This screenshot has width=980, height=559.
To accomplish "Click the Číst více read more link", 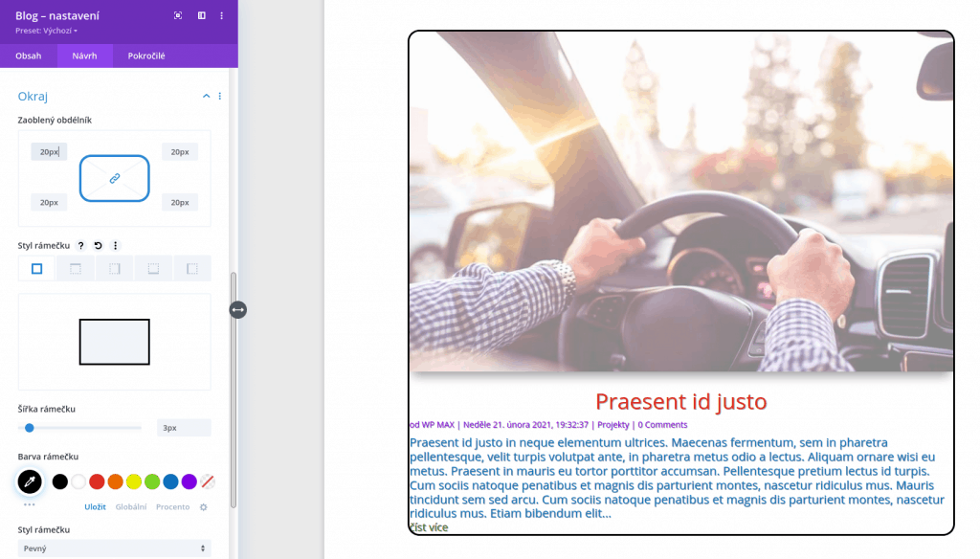I will pyautogui.click(x=430, y=527).
